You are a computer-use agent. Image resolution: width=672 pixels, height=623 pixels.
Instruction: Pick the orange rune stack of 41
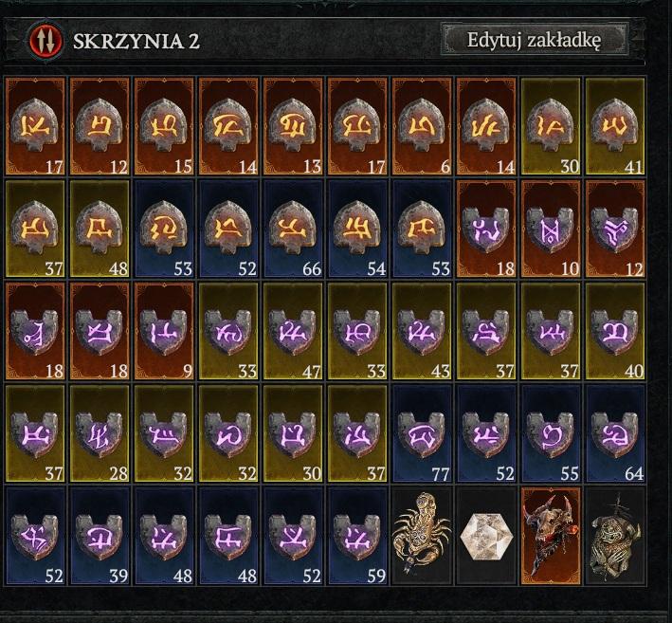615,126
